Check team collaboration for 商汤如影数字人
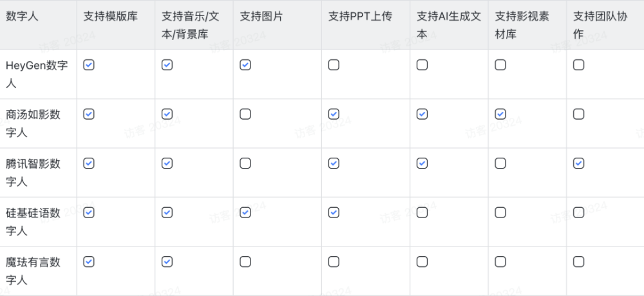 [x=579, y=114]
